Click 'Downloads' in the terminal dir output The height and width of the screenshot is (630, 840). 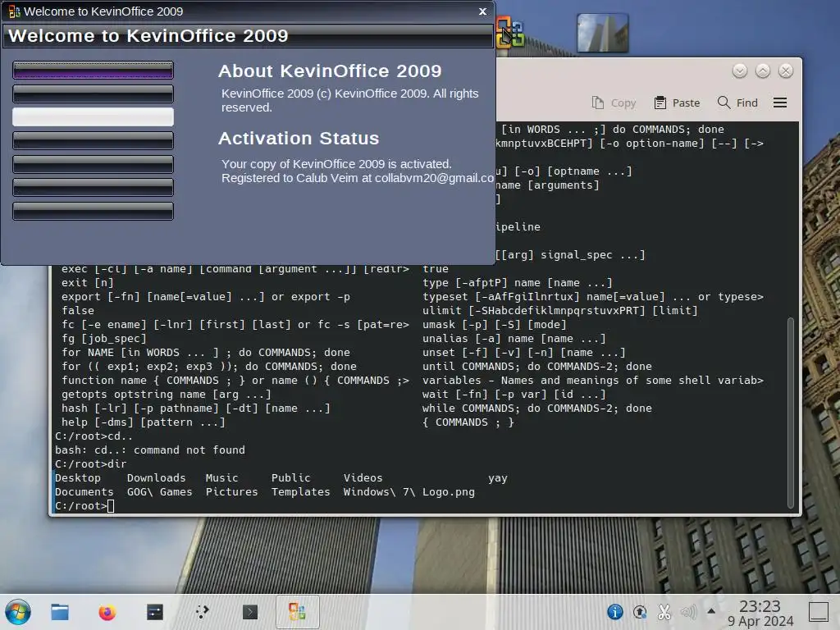[x=157, y=478]
